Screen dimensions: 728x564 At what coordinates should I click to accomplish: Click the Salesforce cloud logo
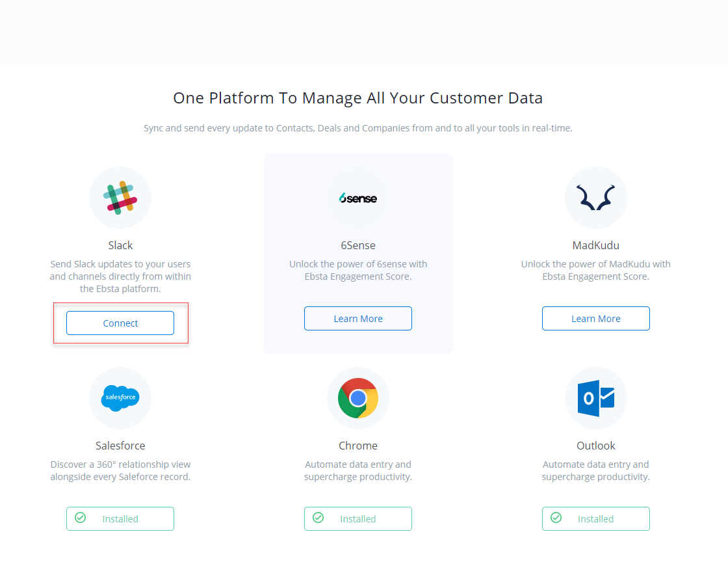120,397
